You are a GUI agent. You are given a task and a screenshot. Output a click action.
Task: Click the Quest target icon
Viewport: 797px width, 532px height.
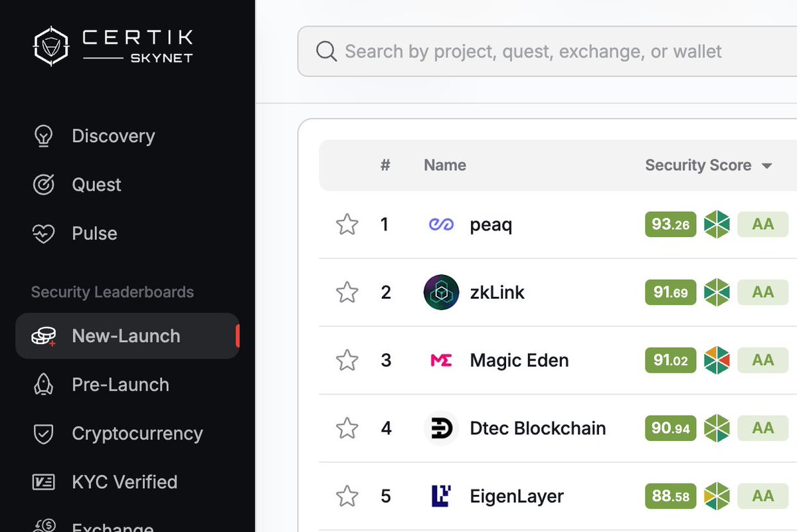click(43, 185)
